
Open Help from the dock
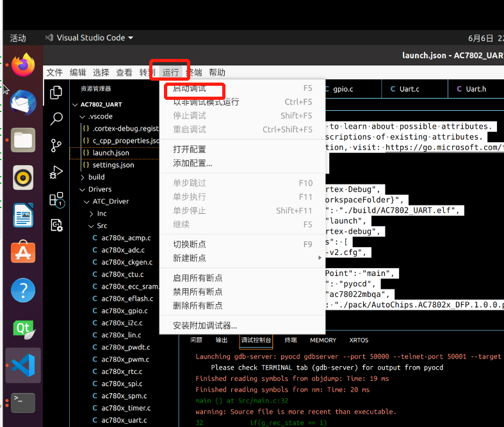point(23,290)
